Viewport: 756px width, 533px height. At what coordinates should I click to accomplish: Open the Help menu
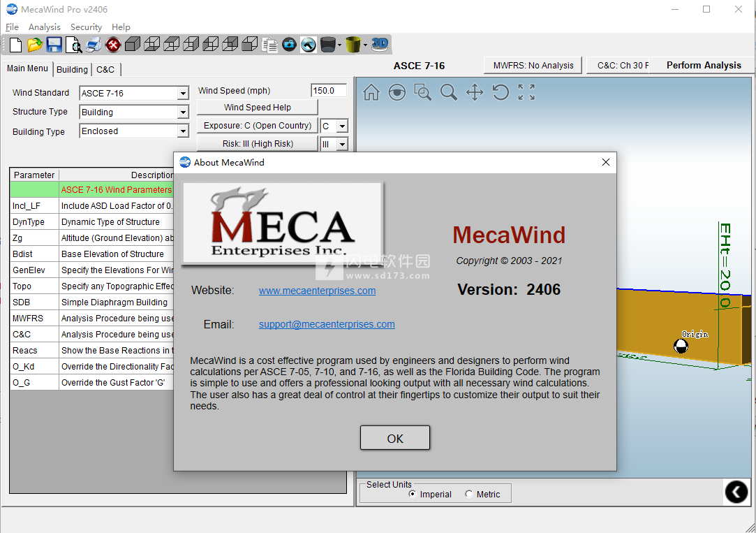121,27
